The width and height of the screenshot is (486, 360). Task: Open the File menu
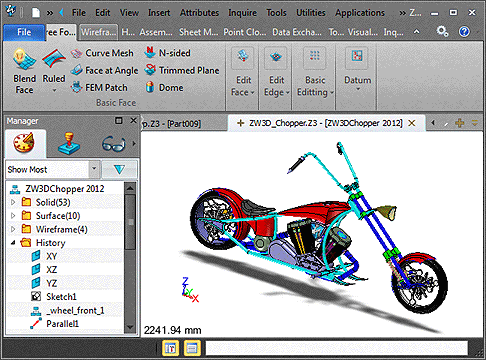coord(79,13)
